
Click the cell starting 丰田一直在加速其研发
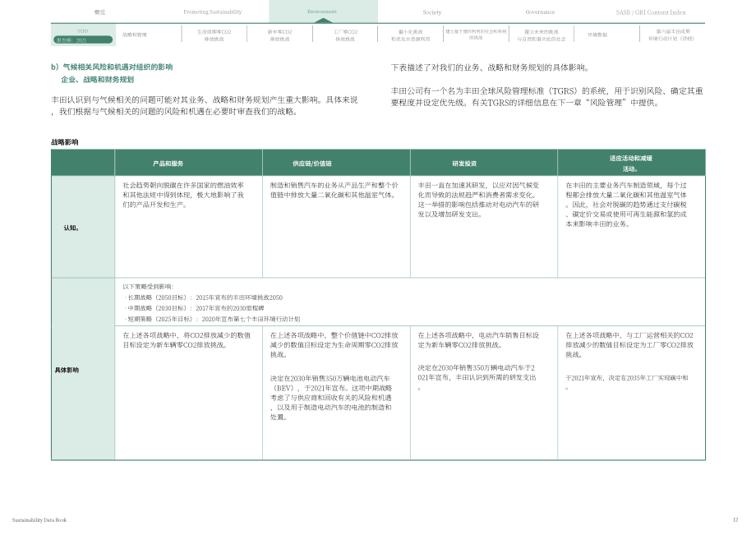point(478,200)
